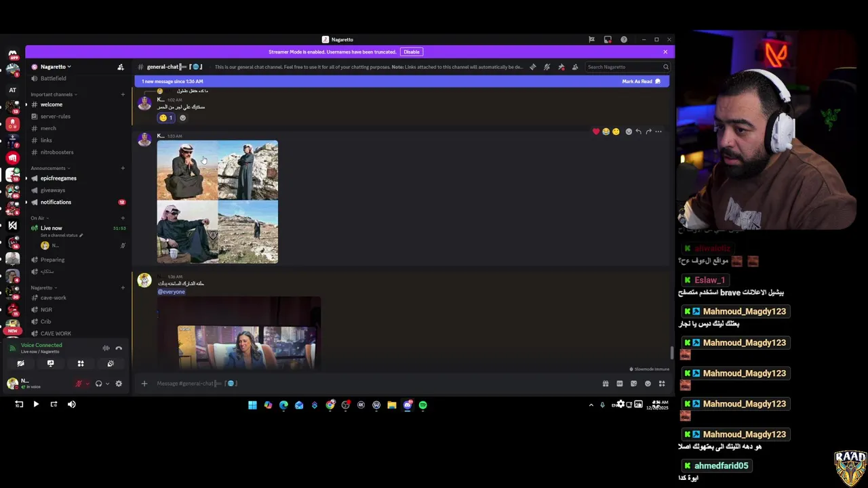Open soundboard in voice panel
868x488 pixels.
111,364
